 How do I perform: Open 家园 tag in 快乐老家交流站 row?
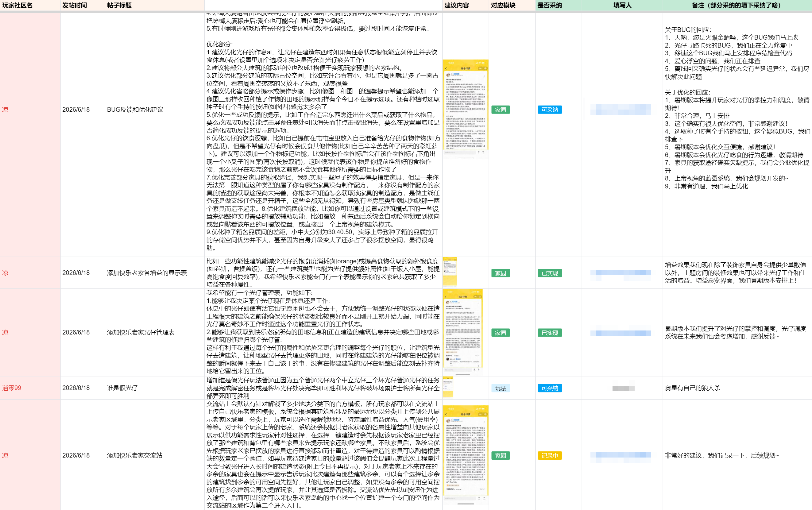point(501,456)
